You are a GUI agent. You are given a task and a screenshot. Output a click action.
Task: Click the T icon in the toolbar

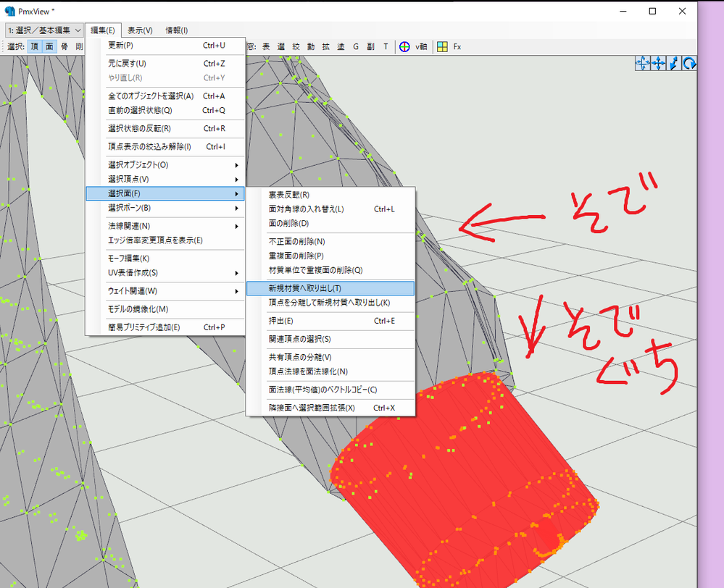click(386, 46)
